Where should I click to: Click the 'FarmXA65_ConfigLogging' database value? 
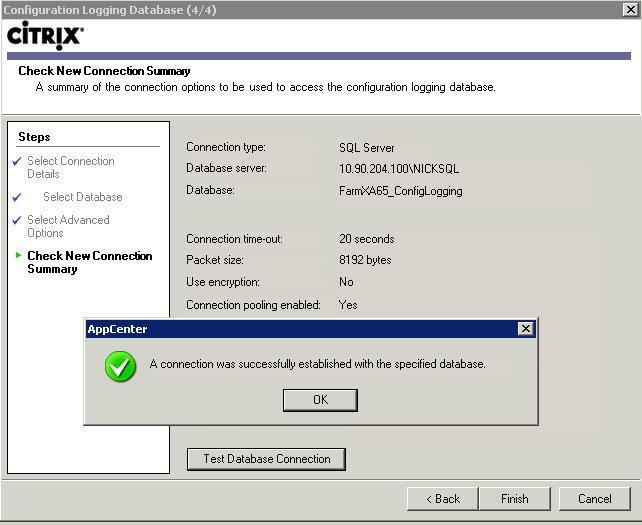point(400,191)
